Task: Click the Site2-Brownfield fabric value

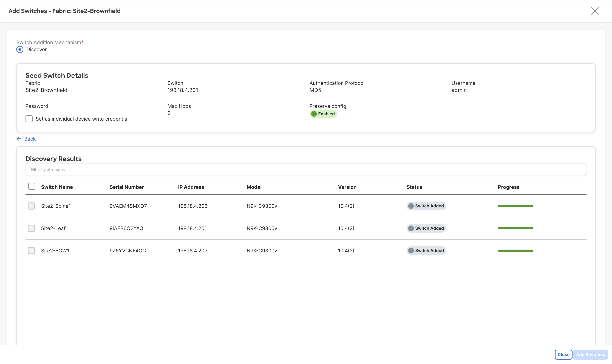Action: [x=46, y=90]
